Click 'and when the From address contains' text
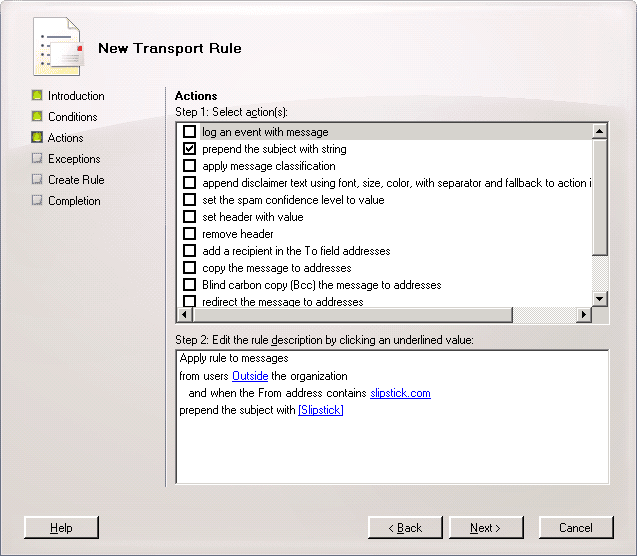This screenshot has height=556, width=637. tap(277, 393)
